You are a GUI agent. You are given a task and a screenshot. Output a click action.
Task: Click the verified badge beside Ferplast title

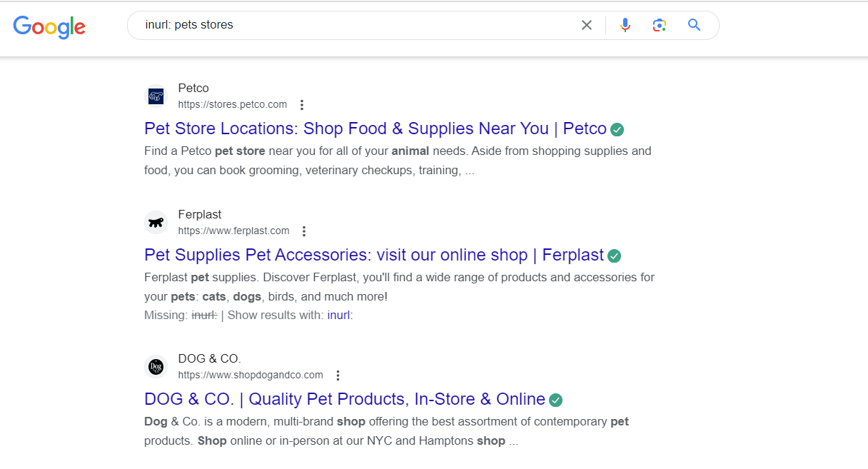(x=615, y=256)
